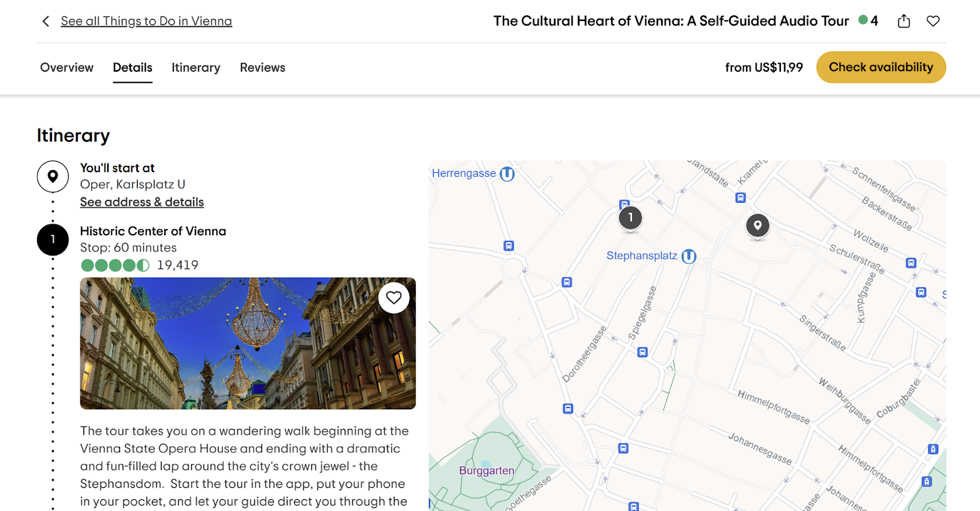Select the itinerary start pin icon

coord(53,176)
